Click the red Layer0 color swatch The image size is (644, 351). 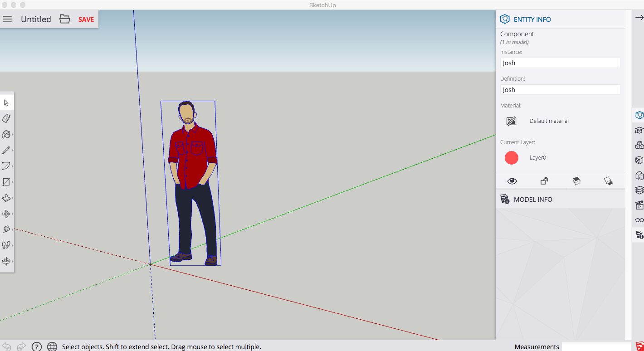(x=512, y=157)
